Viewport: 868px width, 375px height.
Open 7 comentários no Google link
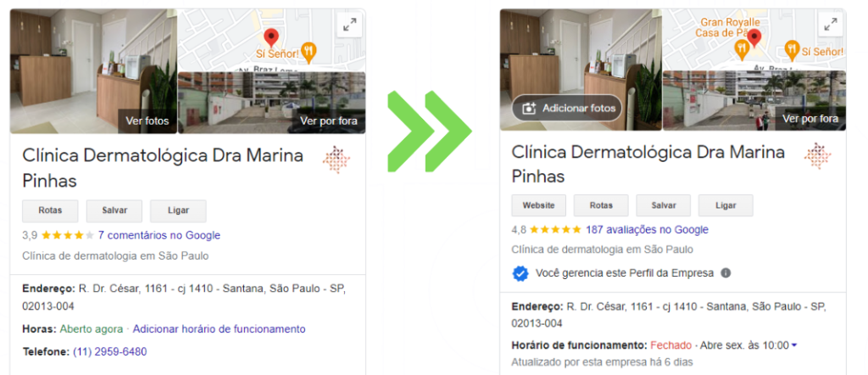159,235
